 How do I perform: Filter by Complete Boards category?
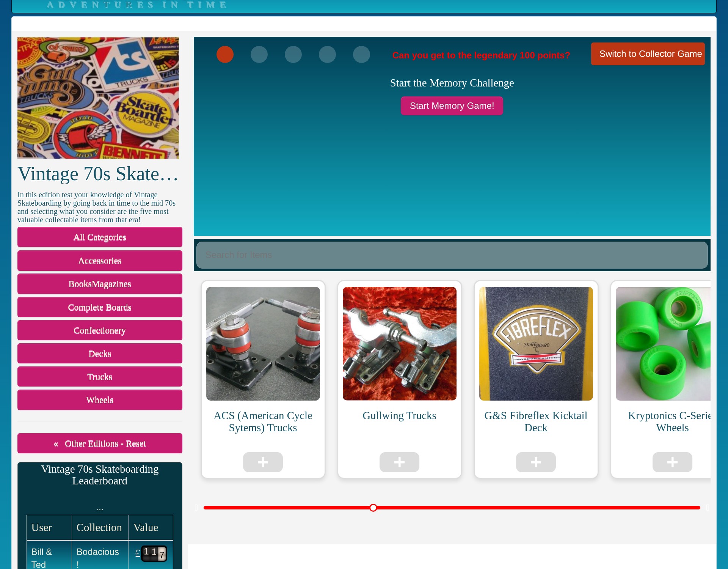tap(100, 307)
